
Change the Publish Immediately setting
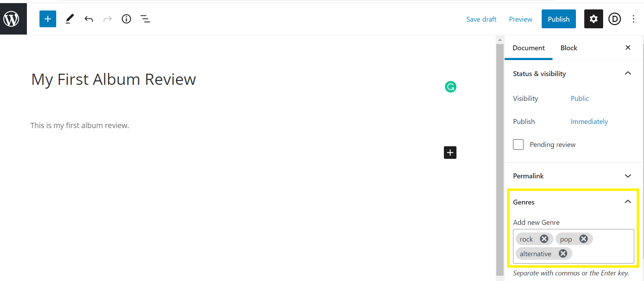click(589, 121)
